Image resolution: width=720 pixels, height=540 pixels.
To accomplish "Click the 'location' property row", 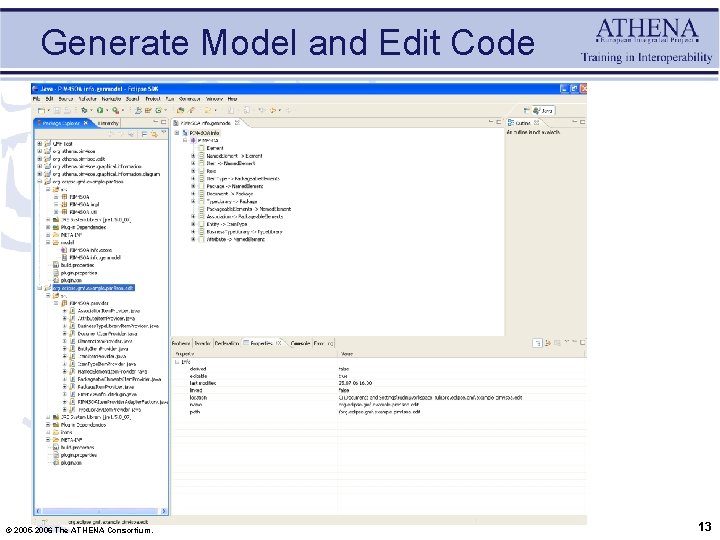I will coord(379,398).
